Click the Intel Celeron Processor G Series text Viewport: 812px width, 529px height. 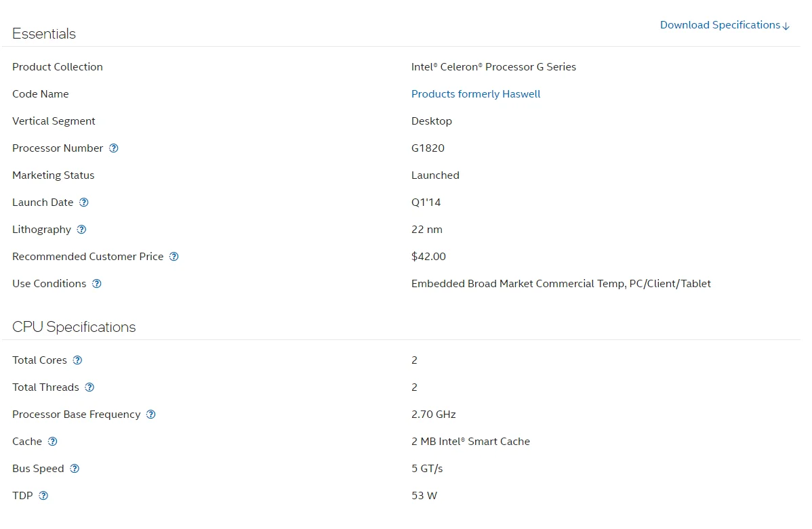493,67
